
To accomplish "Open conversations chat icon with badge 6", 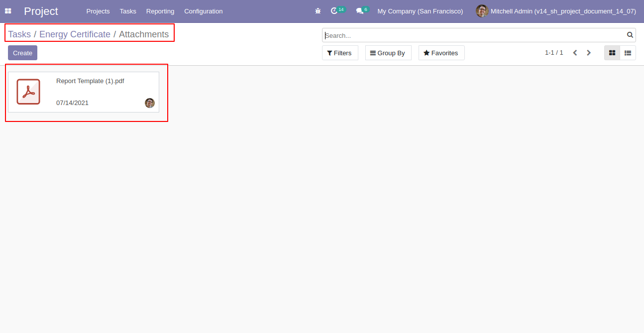I will (x=362, y=10).
